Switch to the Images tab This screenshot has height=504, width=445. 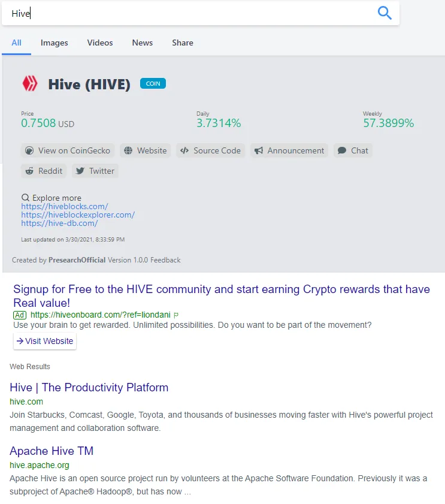(55, 43)
